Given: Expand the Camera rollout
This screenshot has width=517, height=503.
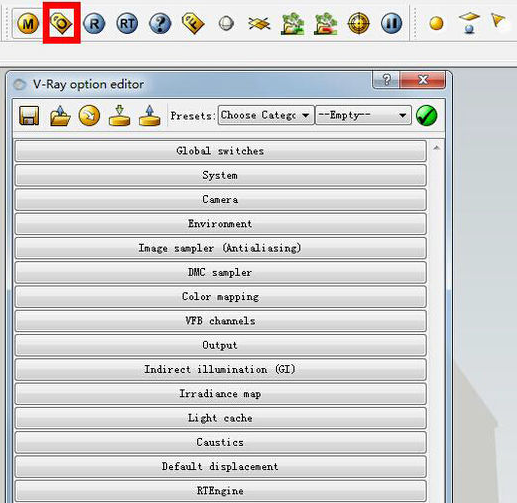Looking at the screenshot, I should click(220, 200).
